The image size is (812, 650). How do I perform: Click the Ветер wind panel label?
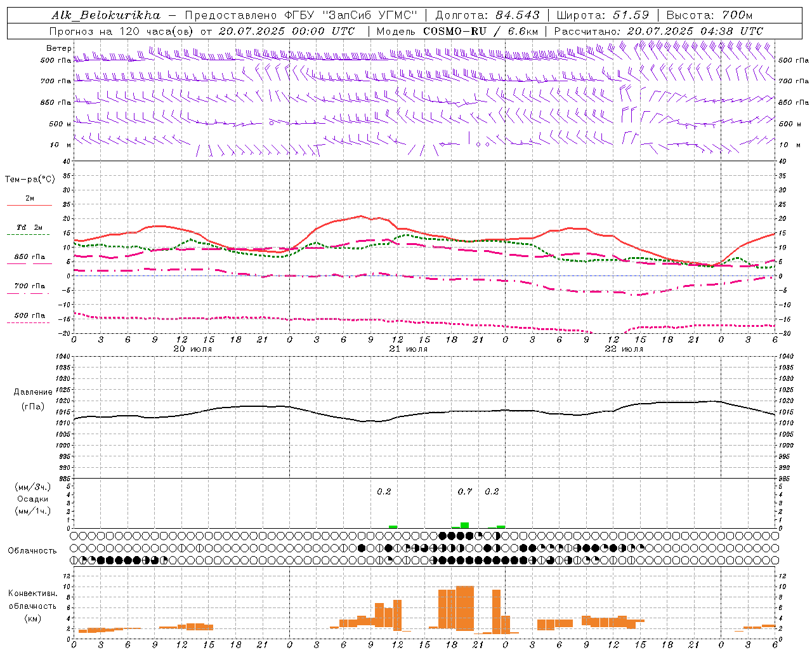pyautogui.click(x=59, y=48)
